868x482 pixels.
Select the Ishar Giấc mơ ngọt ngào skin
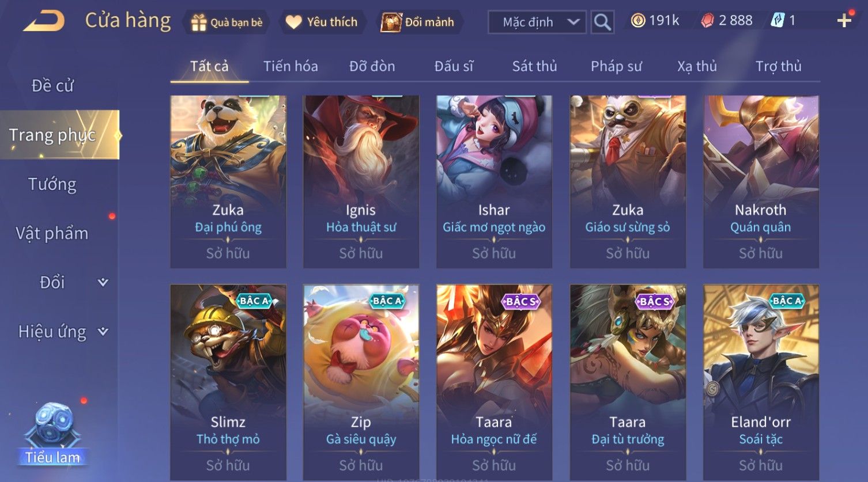point(494,181)
